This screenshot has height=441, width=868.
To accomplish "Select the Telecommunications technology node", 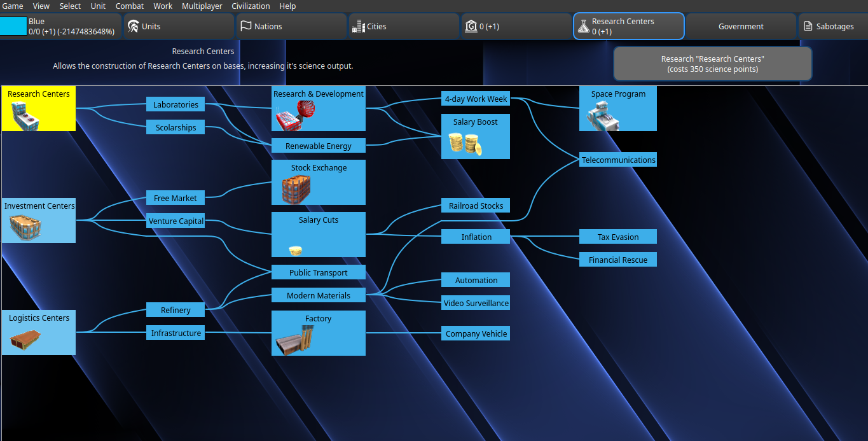I will pyautogui.click(x=618, y=160).
